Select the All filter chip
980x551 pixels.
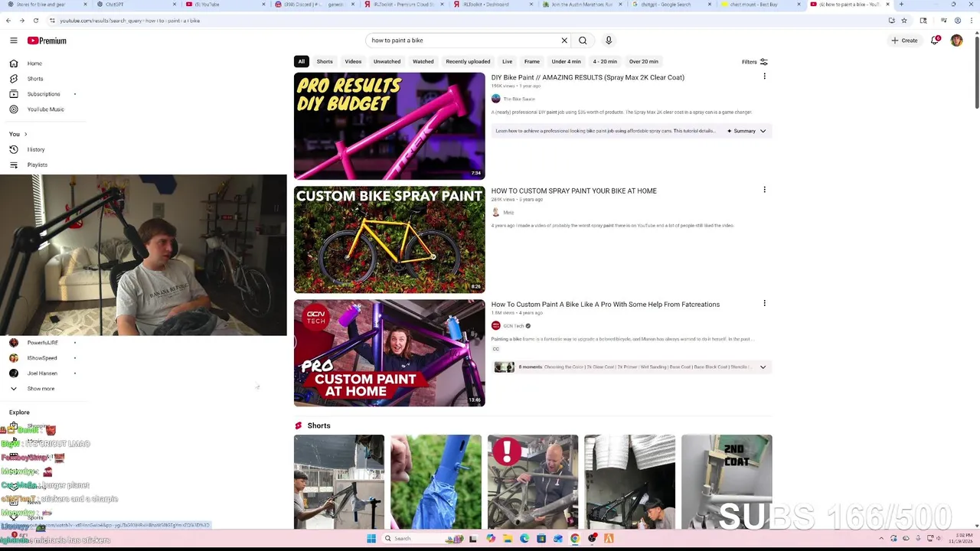tap(302, 61)
